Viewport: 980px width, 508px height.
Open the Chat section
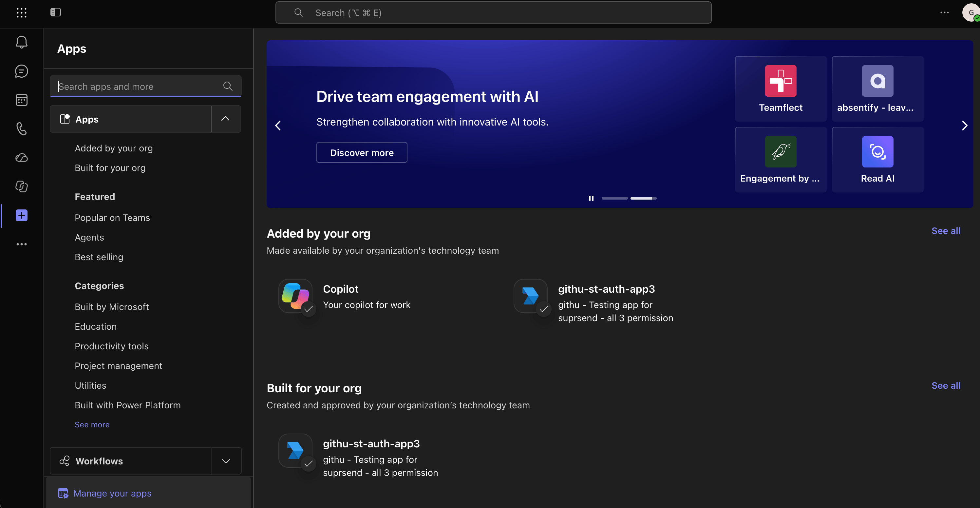coord(22,71)
